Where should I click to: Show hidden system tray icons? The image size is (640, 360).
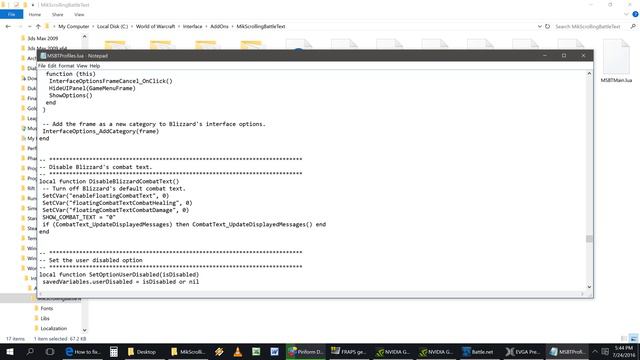pyautogui.click(x=595, y=351)
